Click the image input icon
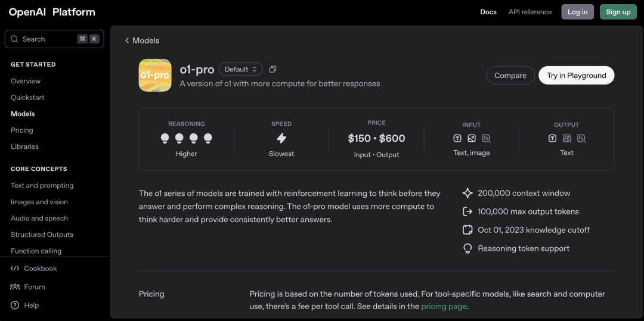Image resolution: width=644 pixels, height=321 pixels. pos(472,139)
